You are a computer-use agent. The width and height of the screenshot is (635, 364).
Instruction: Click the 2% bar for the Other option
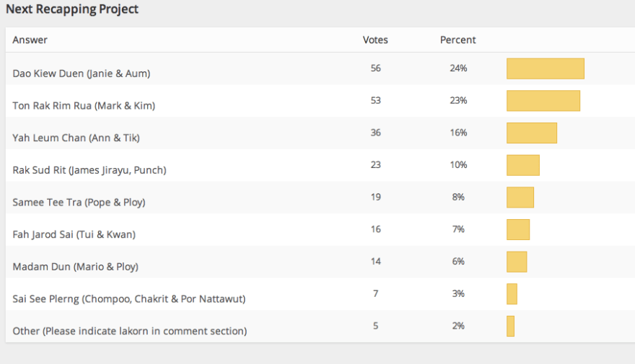coord(510,326)
